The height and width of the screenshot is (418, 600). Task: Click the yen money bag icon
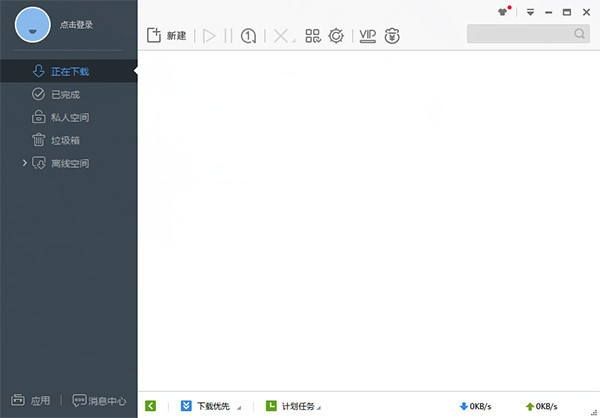coord(392,36)
